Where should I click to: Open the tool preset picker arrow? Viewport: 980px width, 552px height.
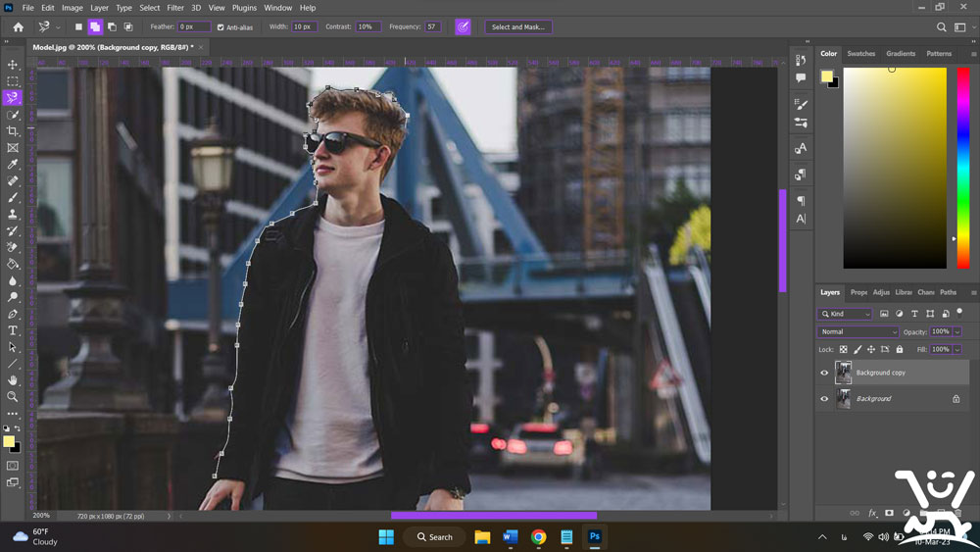(x=58, y=27)
